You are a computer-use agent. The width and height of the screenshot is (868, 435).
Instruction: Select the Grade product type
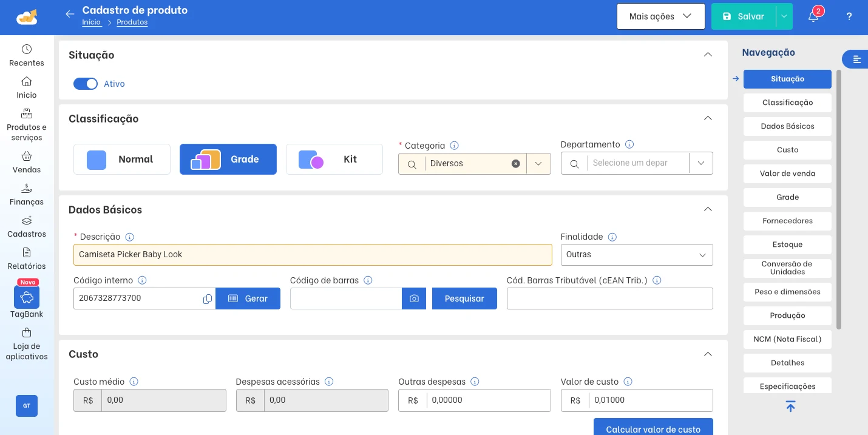(x=228, y=159)
